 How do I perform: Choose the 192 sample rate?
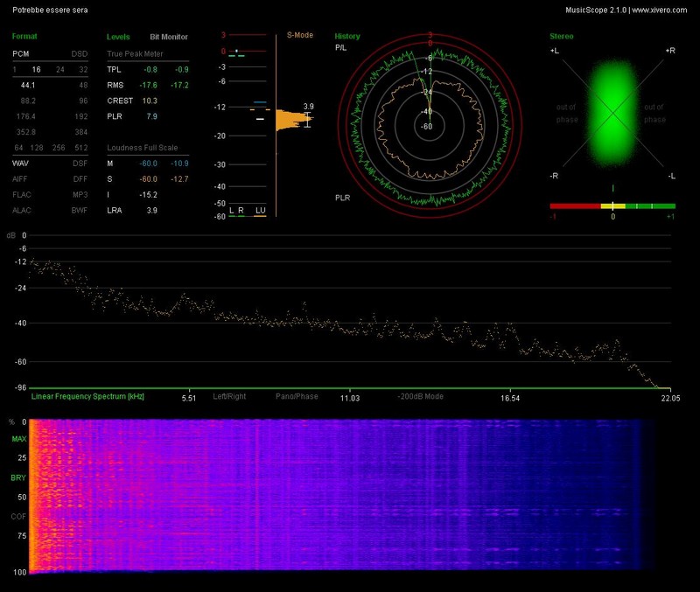pos(81,116)
